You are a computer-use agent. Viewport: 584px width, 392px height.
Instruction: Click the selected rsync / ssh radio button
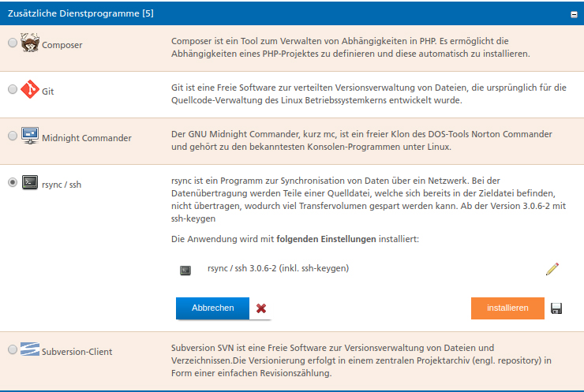(x=13, y=182)
